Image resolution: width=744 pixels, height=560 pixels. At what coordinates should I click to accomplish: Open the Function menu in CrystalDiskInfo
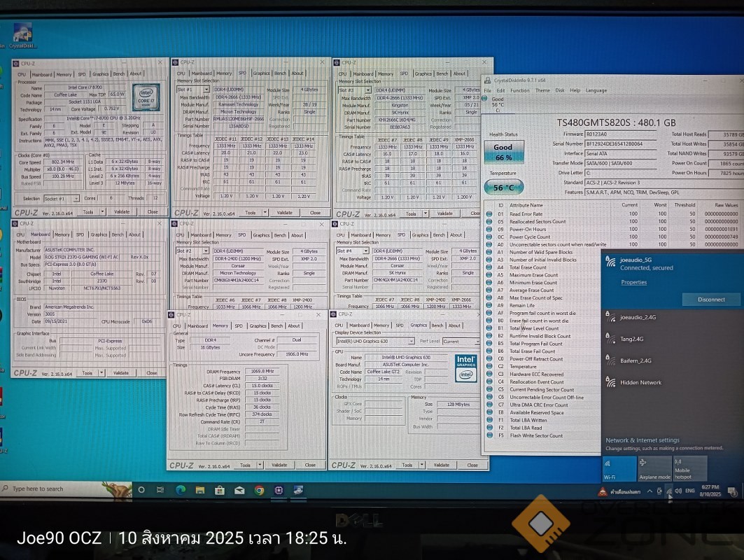pyautogui.click(x=519, y=90)
